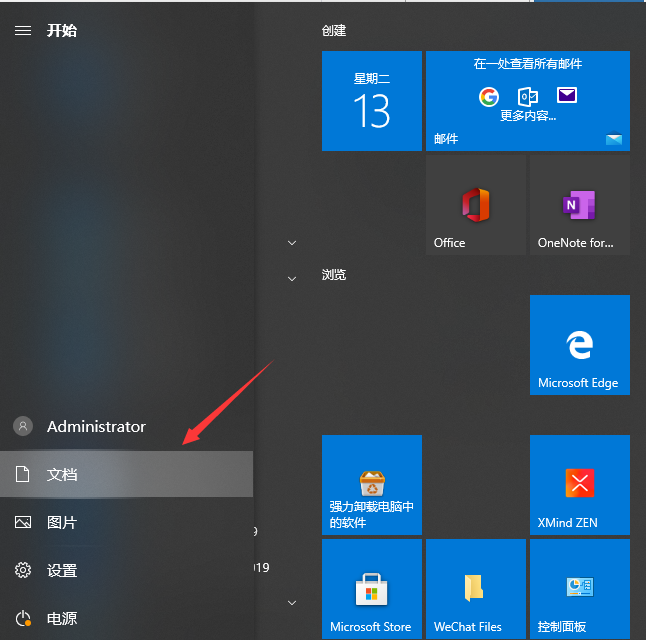
Task: Open the calendar tile showing 星期二 13
Action: (371, 101)
